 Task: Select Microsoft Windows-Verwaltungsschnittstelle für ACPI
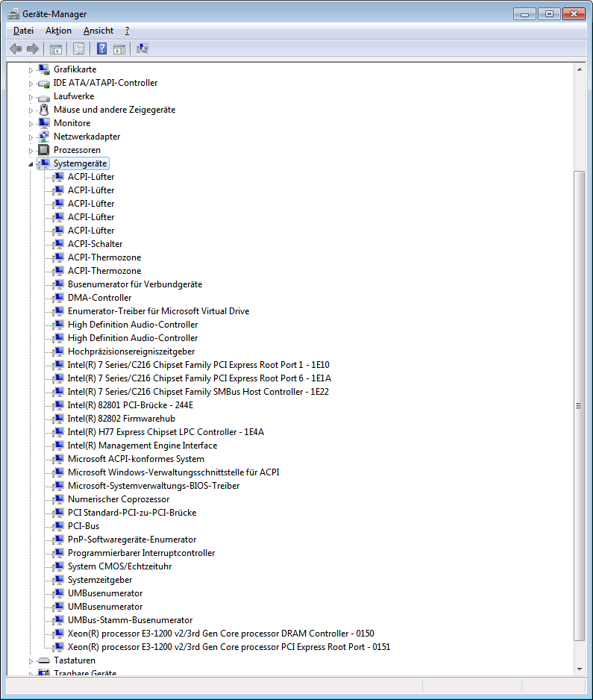coord(174,472)
